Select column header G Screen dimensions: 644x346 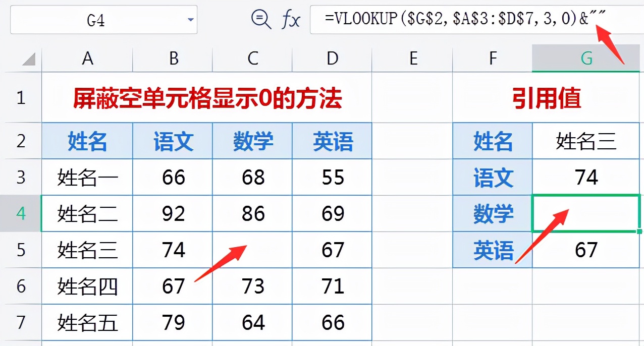[x=585, y=58]
